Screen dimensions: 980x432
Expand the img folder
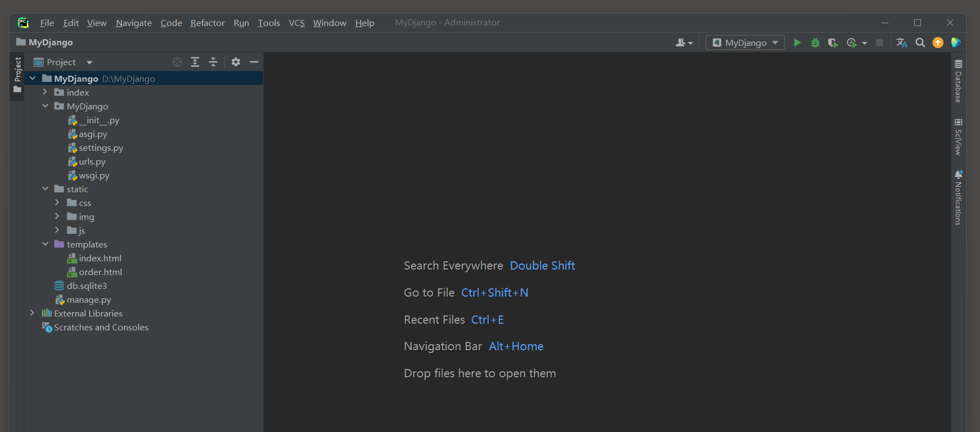click(x=57, y=217)
